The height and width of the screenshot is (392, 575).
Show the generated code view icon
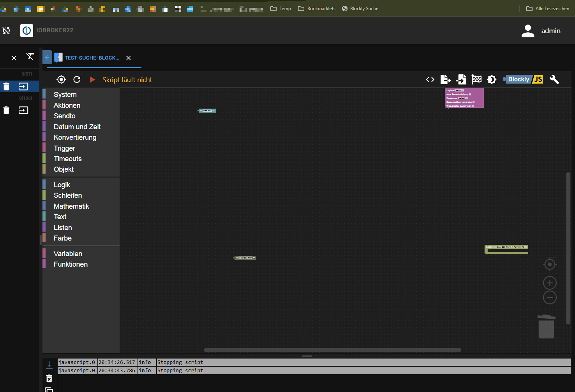click(x=430, y=79)
